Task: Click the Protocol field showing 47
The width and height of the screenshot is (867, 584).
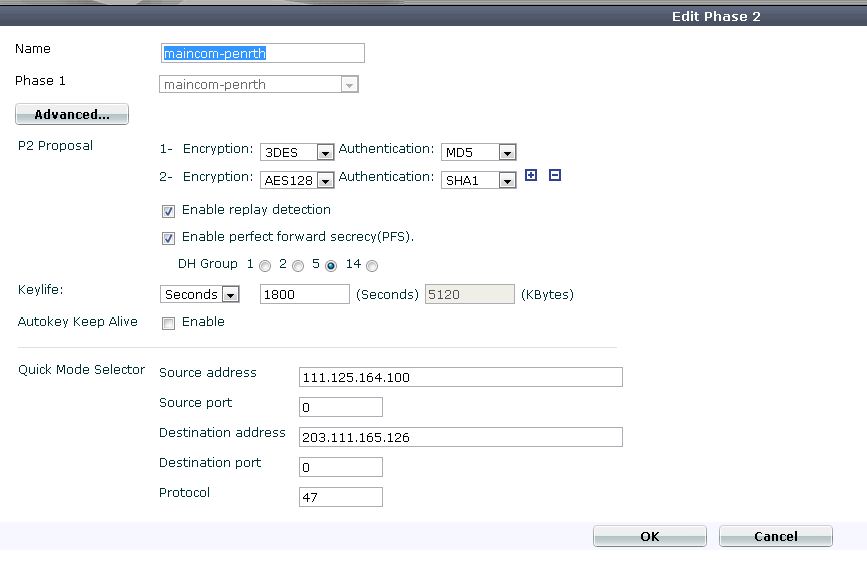Action: coord(341,497)
